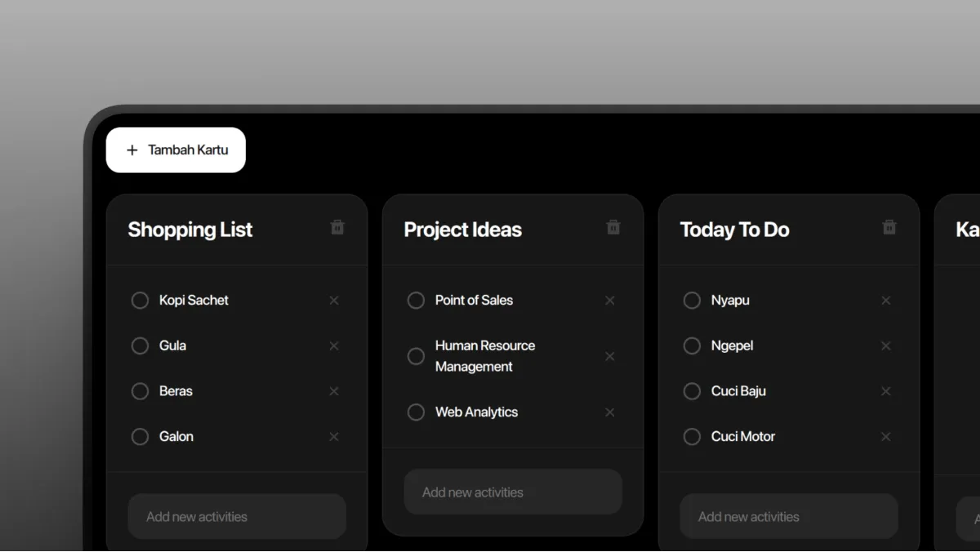This screenshot has width=980, height=552.
Task: Check the Nyapu circle checkbox
Action: 692,300
